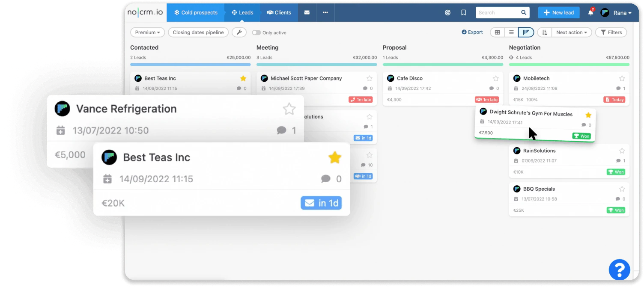Star the RainSolutions lead

pos(622,151)
